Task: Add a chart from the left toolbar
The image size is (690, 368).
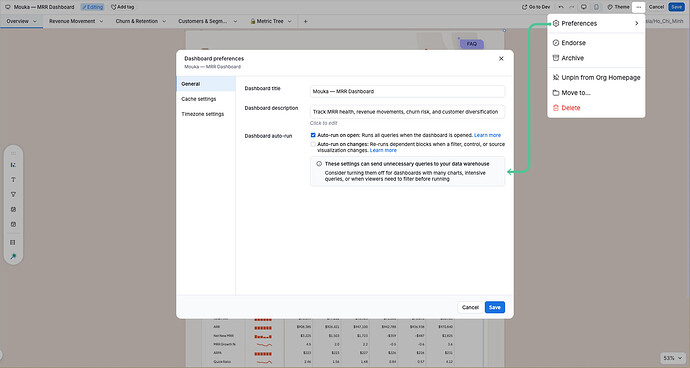Action: tap(13, 165)
